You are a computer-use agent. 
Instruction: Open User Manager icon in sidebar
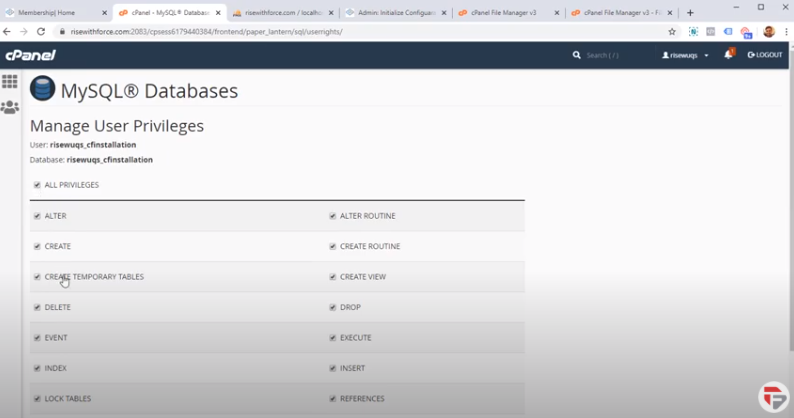click(10, 107)
